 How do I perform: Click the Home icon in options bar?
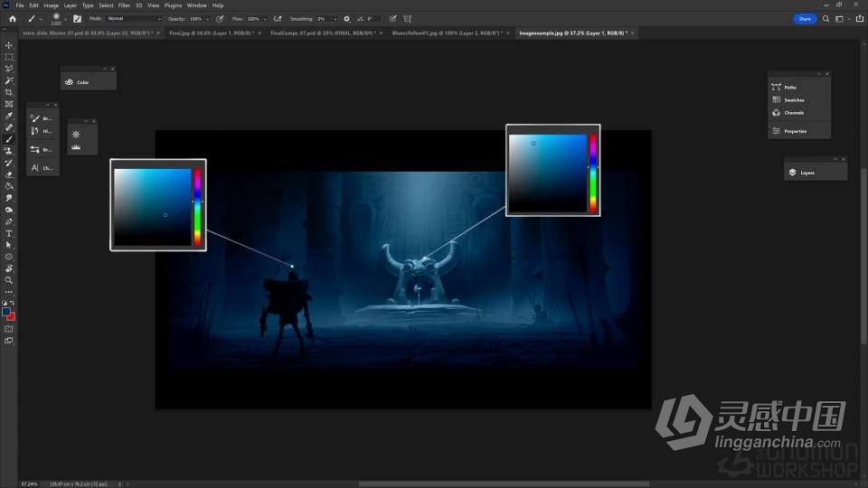[x=12, y=19]
